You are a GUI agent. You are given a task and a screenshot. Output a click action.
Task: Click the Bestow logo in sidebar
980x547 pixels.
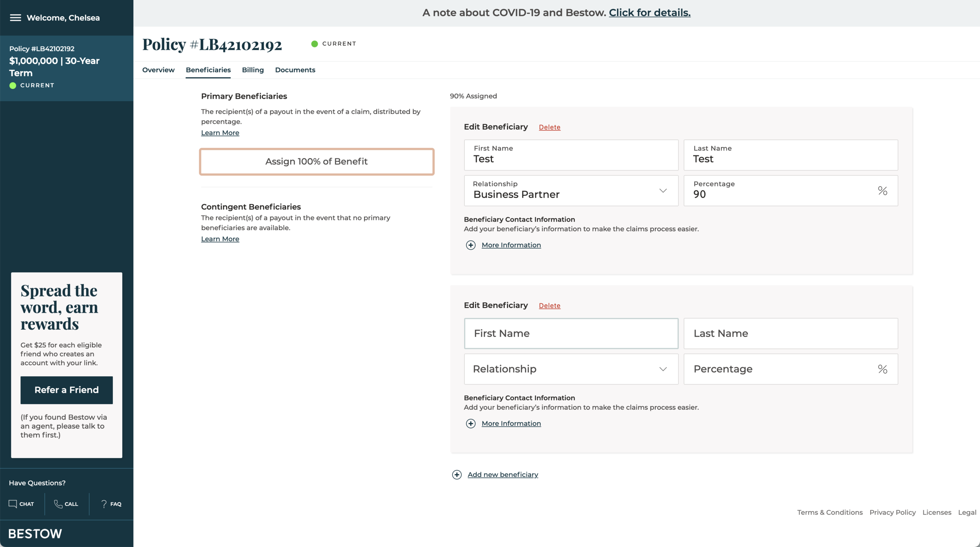35,534
